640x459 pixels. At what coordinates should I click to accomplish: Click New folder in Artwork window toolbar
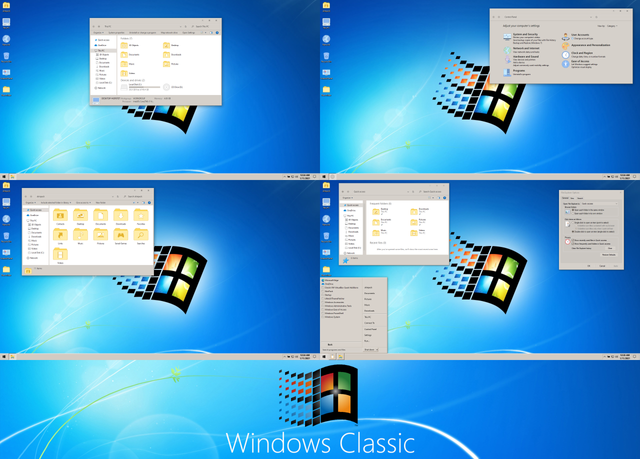[x=101, y=203]
